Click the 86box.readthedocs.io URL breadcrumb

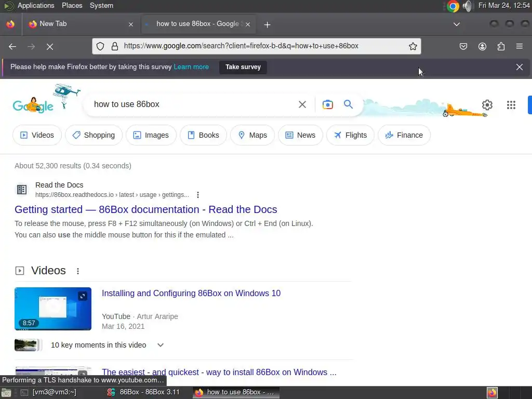(x=112, y=195)
